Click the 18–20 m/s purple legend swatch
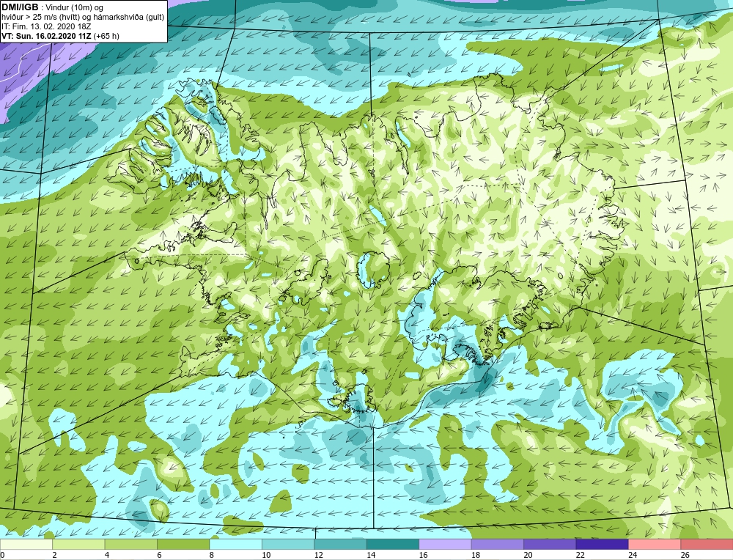The height and width of the screenshot is (560, 733). coord(498,544)
